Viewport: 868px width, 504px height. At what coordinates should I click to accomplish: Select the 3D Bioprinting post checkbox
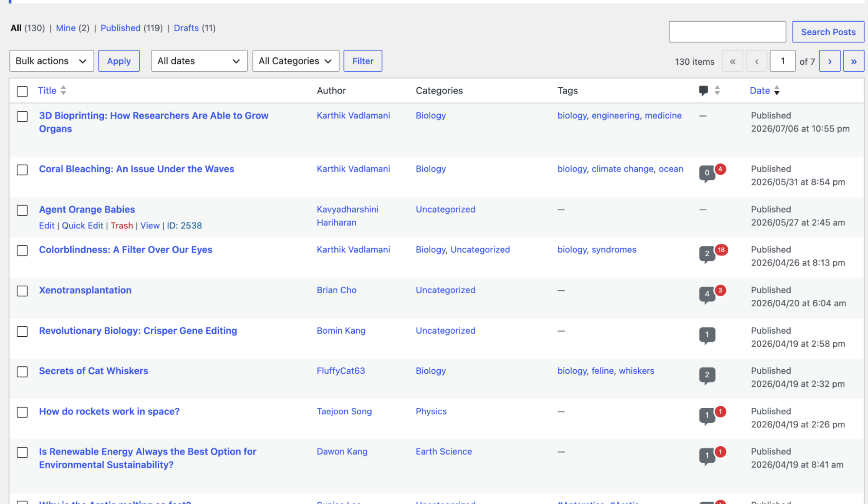coord(22,116)
